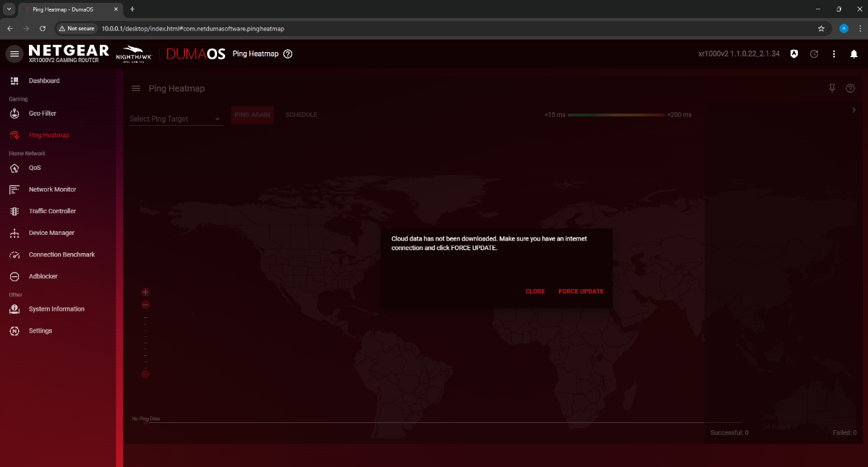
Task: Click the PING AGAIN button
Action: click(x=252, y=115)
